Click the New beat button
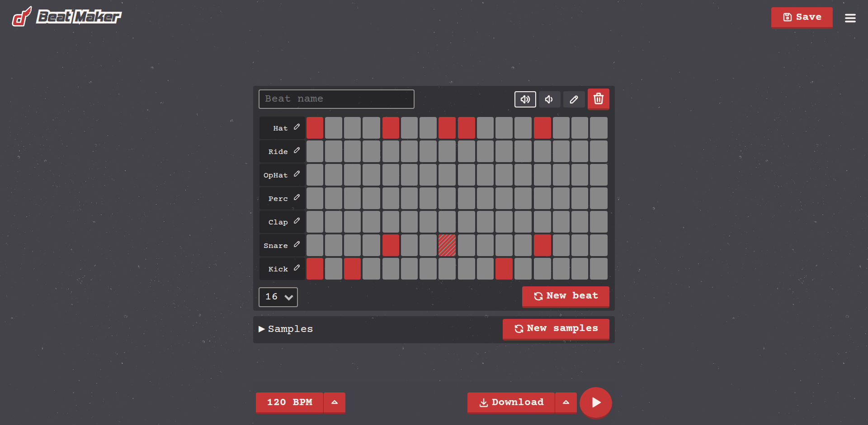 tap(566, 296)
